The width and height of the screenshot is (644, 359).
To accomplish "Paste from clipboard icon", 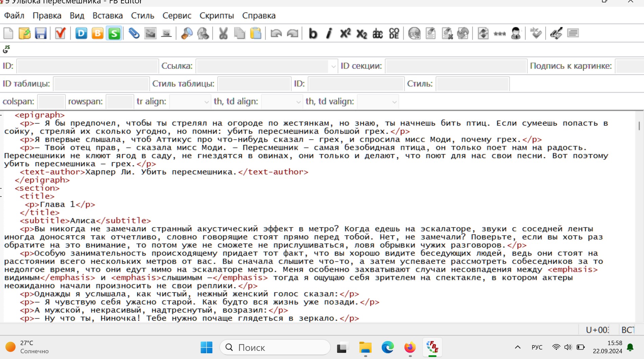I will [256, 33].
